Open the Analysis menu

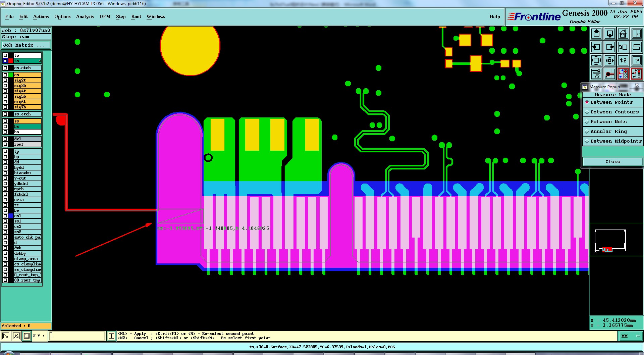pyautogui.click(x=85, y=16)
